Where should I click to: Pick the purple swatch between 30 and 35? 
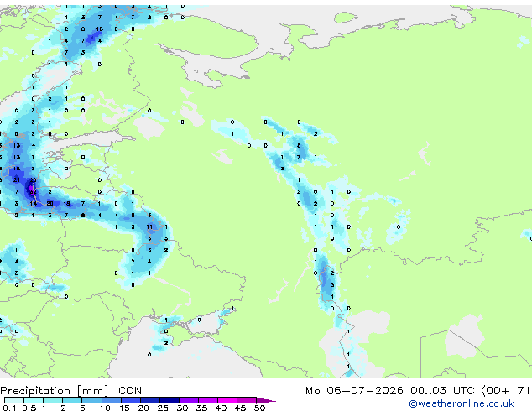click(x=189, y=400)
